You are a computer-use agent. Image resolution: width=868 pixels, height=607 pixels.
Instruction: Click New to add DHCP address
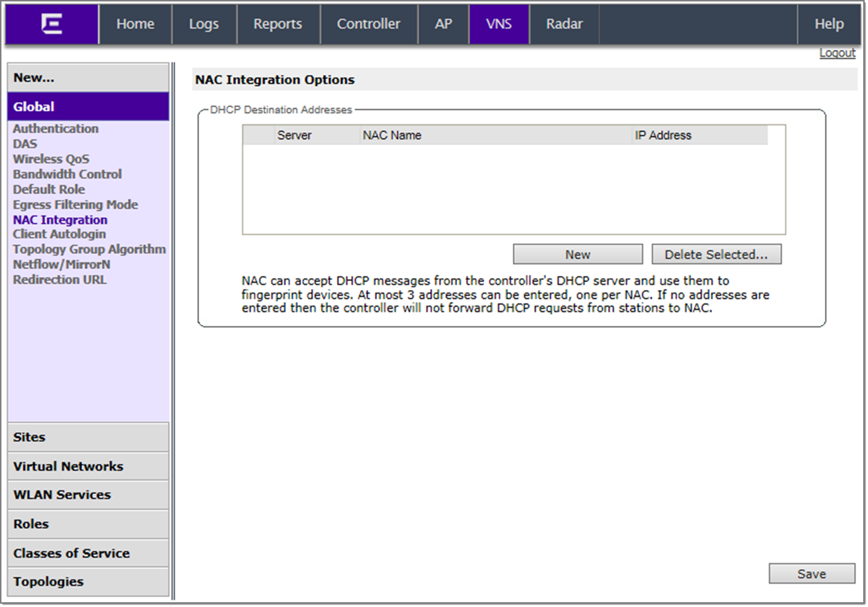[x=577, y=254]
